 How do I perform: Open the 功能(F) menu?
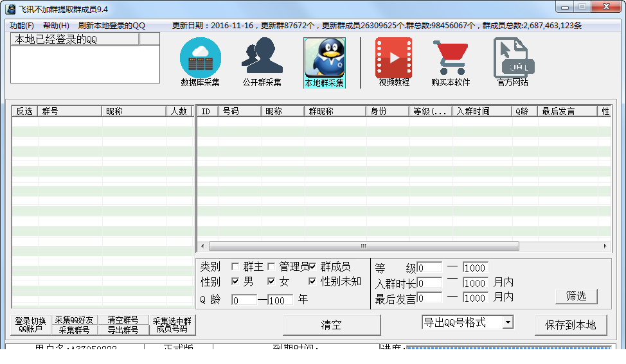(22, 26)
